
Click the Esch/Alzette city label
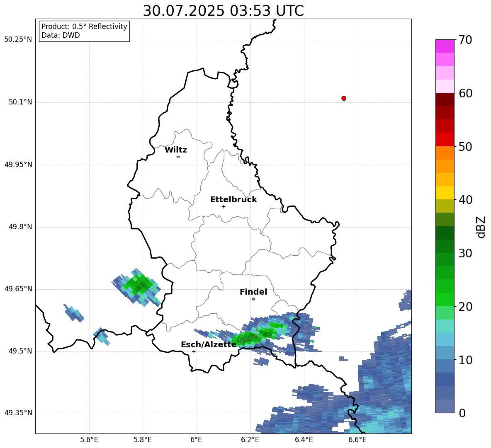click(x=209, y=345)
